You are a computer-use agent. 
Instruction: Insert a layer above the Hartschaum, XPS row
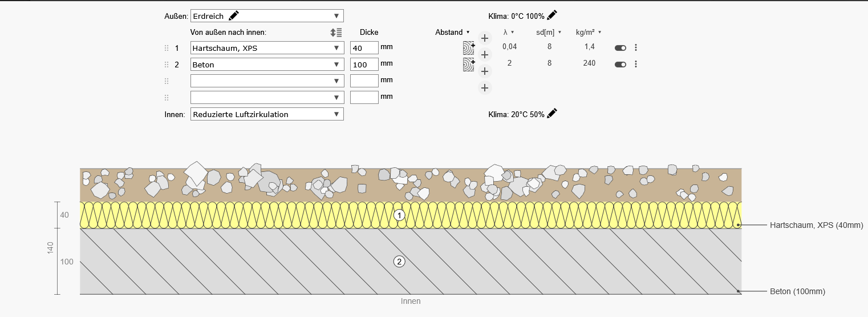tap(484, 38)
